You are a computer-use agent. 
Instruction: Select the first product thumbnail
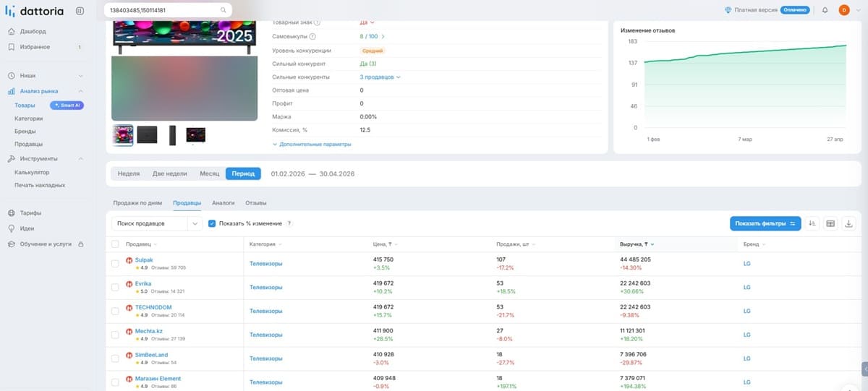click(123, 135)
